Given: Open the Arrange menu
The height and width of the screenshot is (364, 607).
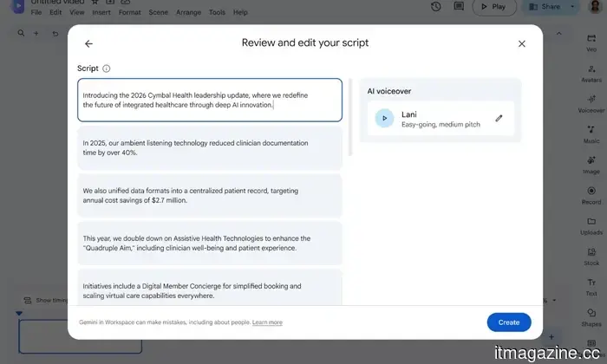Looking at the screenshot, I should click(188, 12).
